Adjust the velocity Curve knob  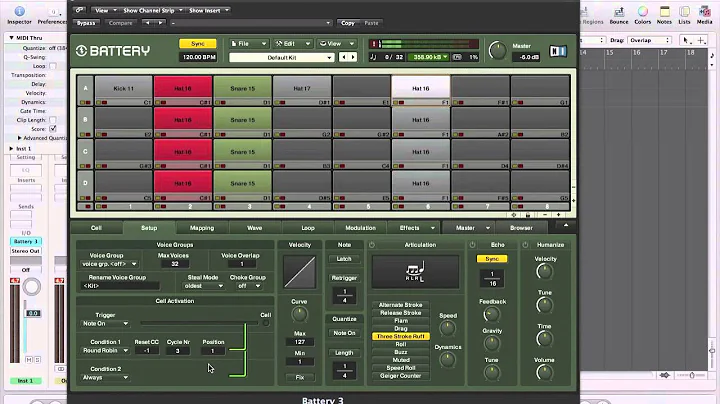point(299,314)
